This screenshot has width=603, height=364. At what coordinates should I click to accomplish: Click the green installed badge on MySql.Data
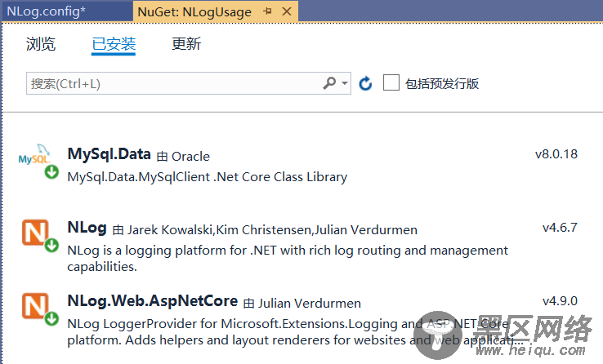coord(51,172)
